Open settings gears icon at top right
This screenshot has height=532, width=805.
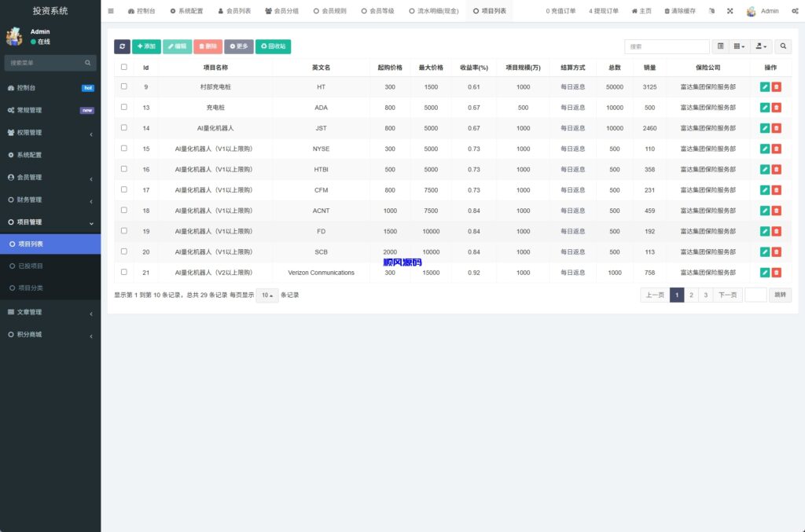(795, 11)
